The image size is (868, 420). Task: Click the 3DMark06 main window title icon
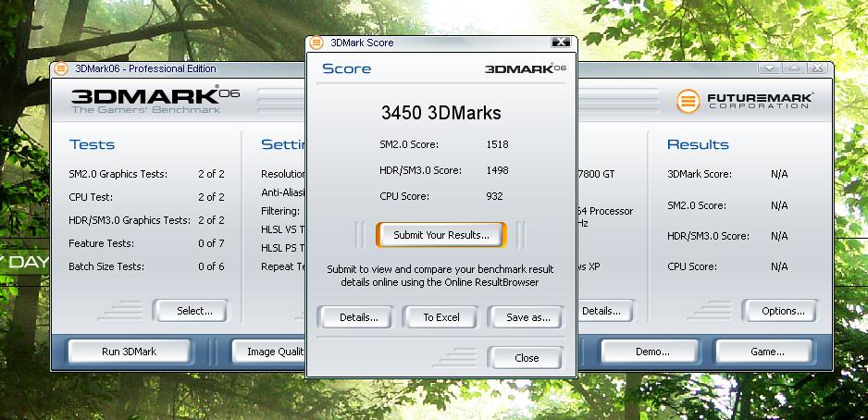click(61, 68)
